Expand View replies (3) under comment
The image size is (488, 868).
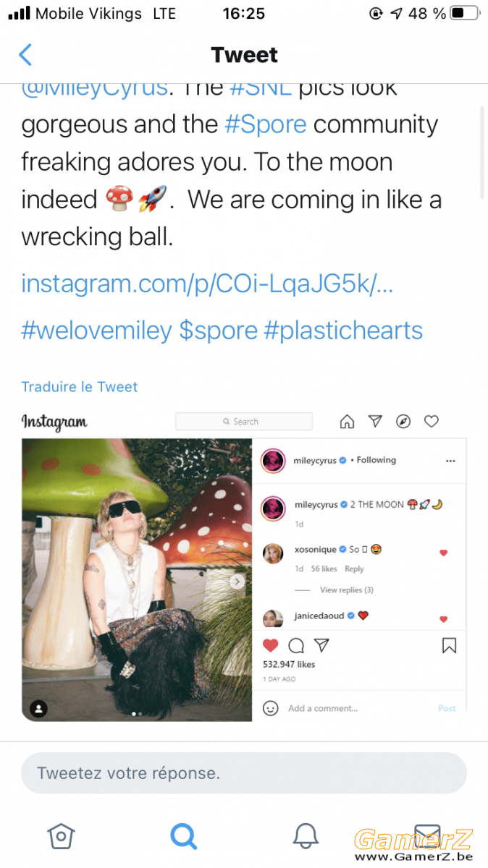pyautogui.click(x=347, y=590)
